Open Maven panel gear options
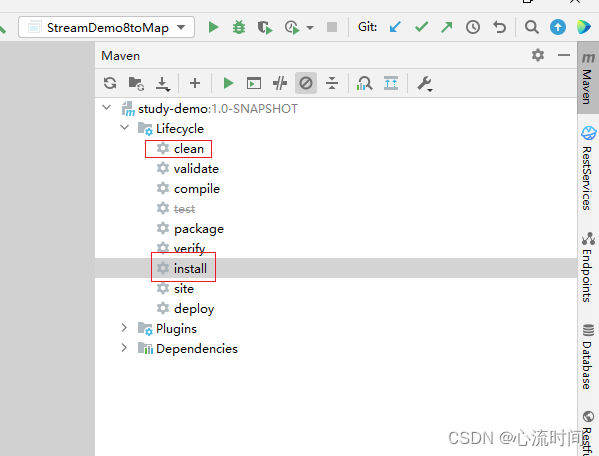 pos(538,55)
